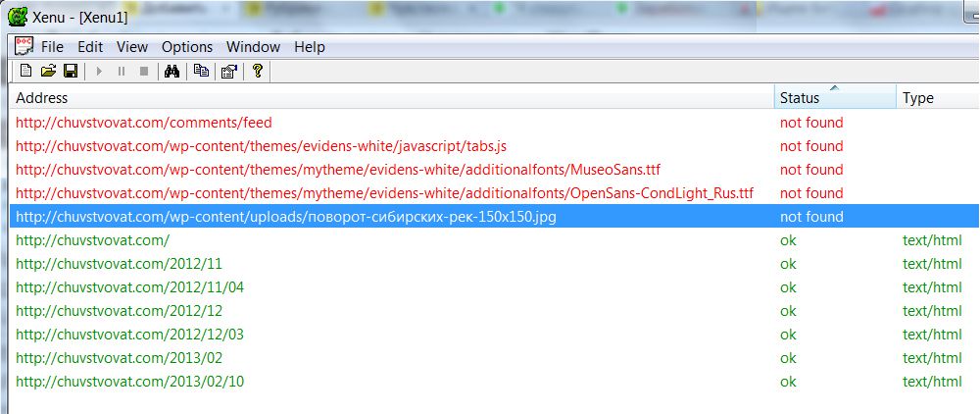Image resolution: width=980 pixels, height=414 pixels.
Task: Open the View menu
Action: 132,47
